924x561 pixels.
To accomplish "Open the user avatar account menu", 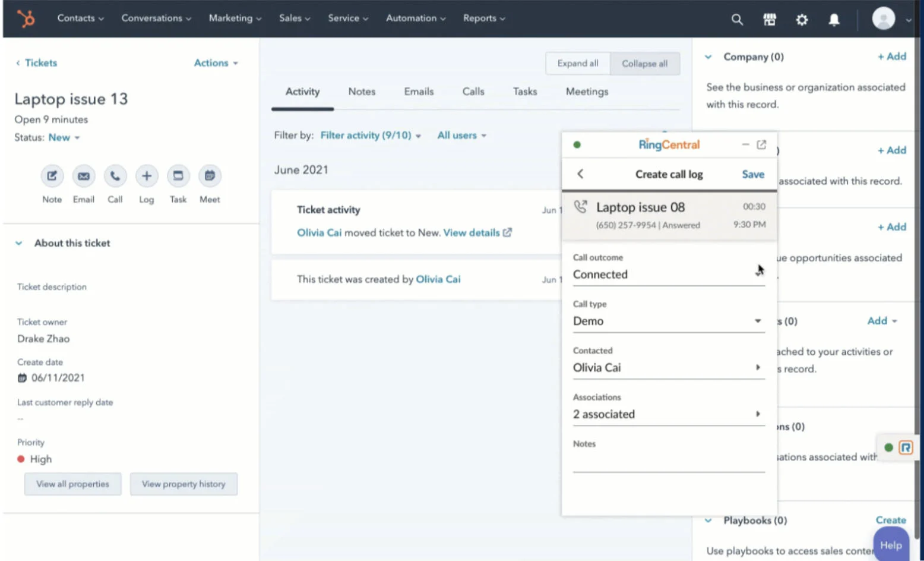I will (x=884, y=18).
